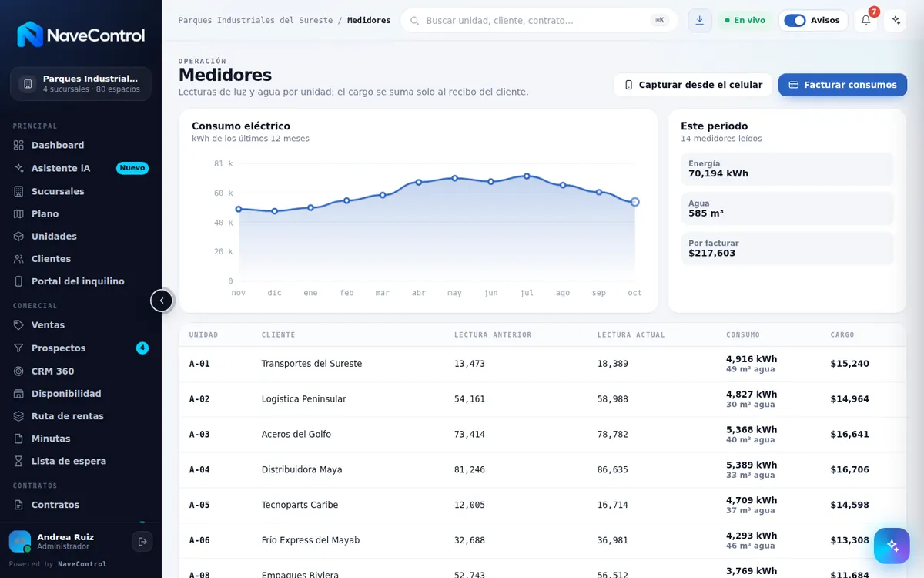Click the download icon in top bar

click(699, 21)
